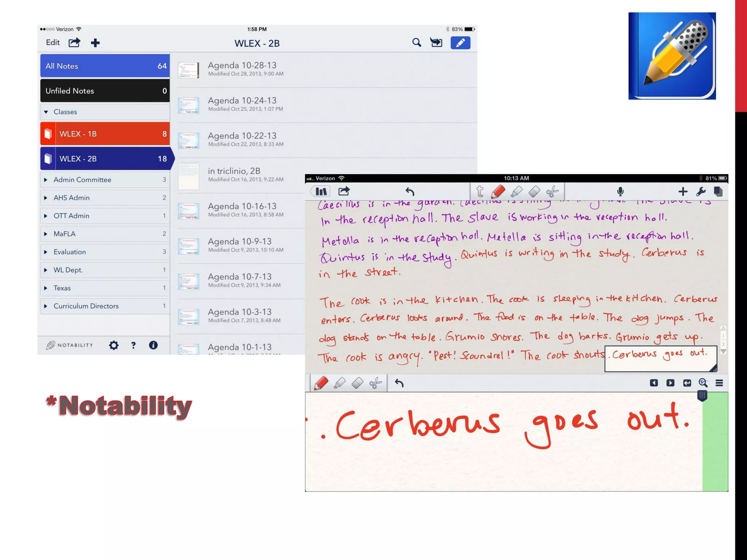Select the scissors cut tool in the top toolbar
The width and height of the screenshot is (747, 560).
tap(553, 191)
